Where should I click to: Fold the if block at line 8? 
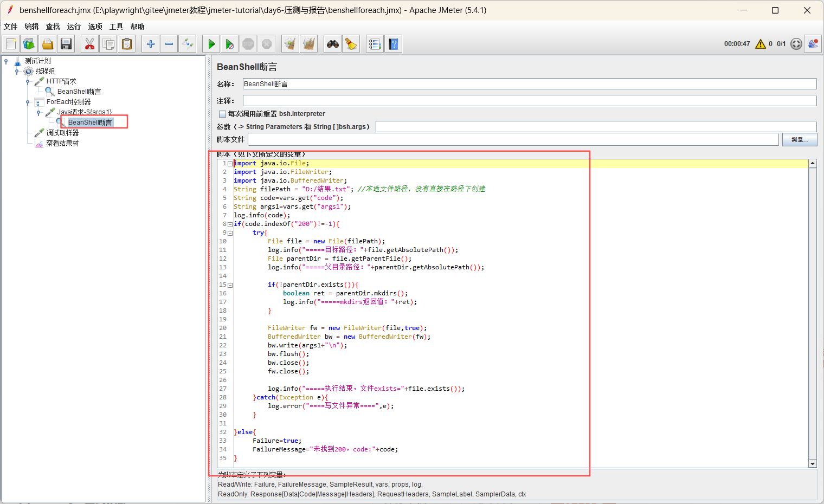point(230,224)
